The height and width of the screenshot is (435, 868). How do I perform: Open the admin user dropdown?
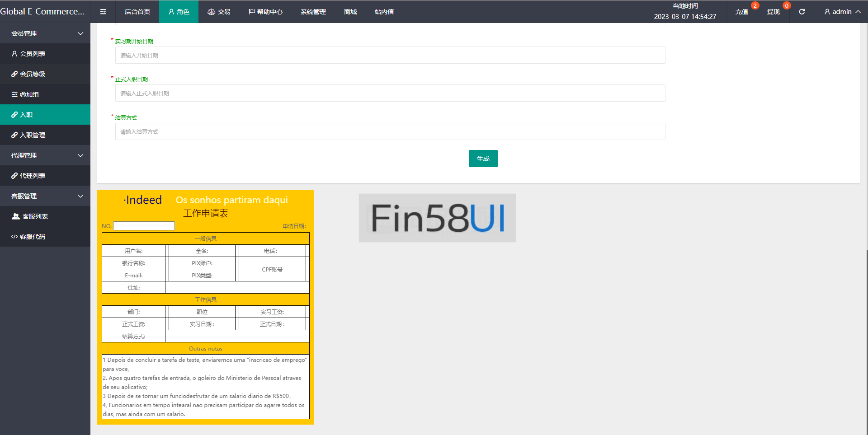tap(842, 12)
